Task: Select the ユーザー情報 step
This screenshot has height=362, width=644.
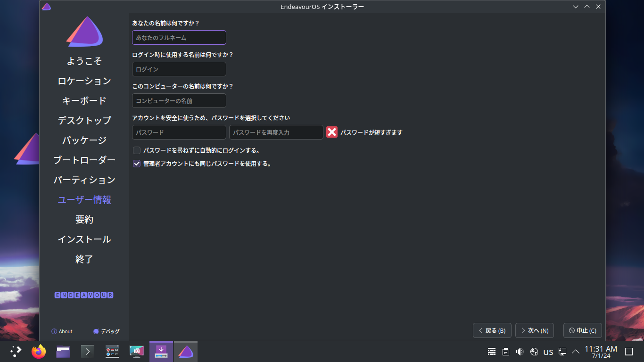Action: tap(84, 200)
